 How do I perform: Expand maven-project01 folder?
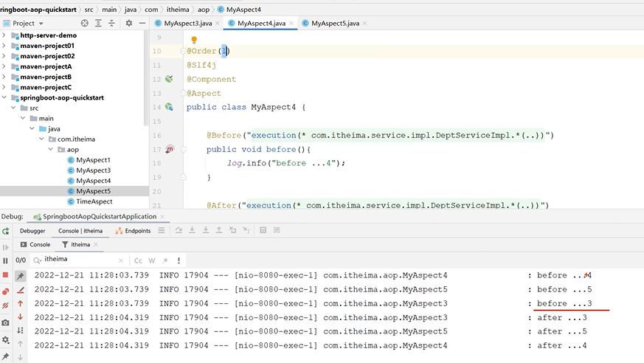pyautogui.click(x=4, y=46)
